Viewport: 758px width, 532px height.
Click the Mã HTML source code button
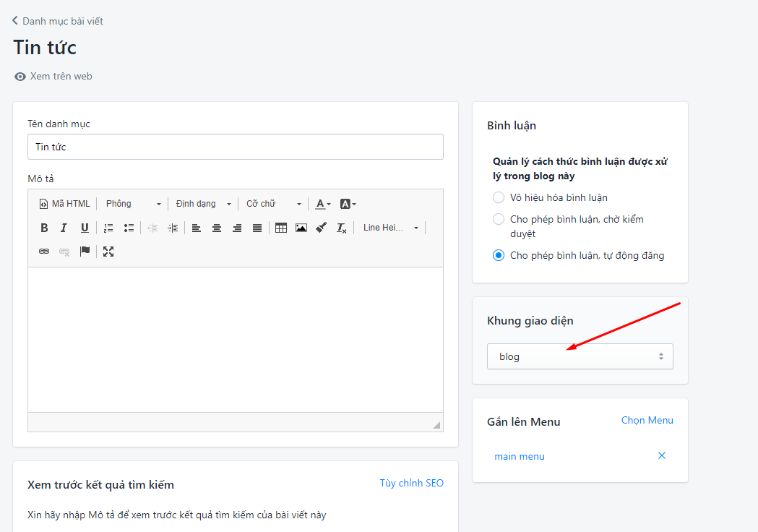64,204
